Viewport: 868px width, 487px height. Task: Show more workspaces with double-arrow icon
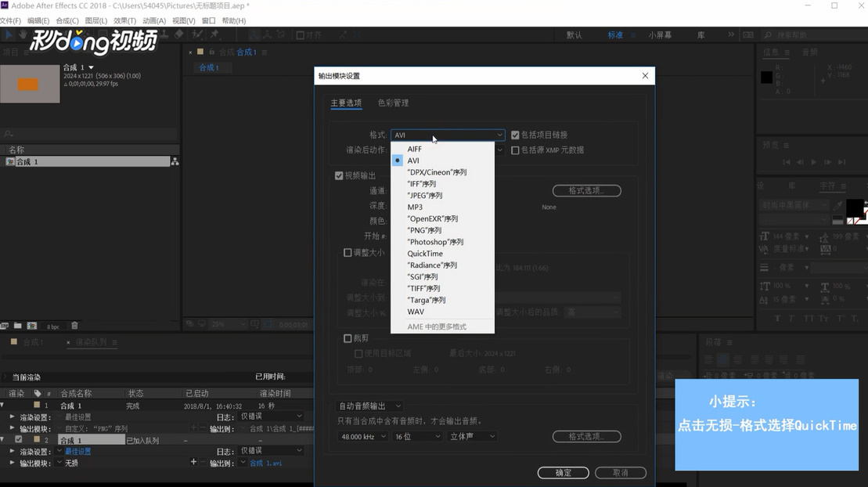(731, 34)
